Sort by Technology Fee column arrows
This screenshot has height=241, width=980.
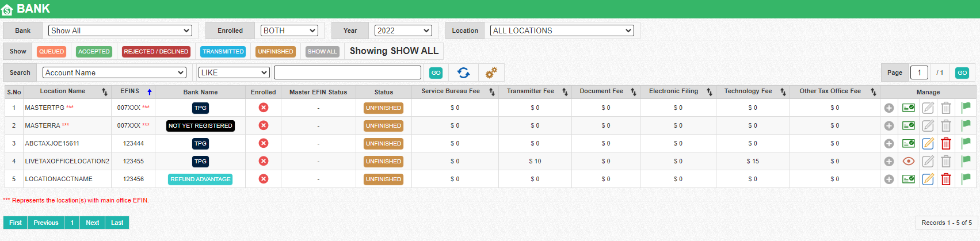pyautogui.click(x=783, y=92)
